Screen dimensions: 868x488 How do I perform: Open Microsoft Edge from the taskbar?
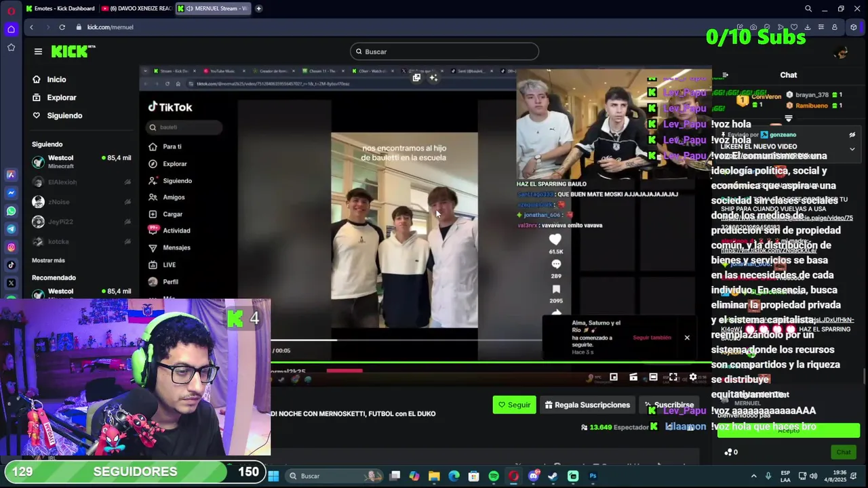coord(454,476)
